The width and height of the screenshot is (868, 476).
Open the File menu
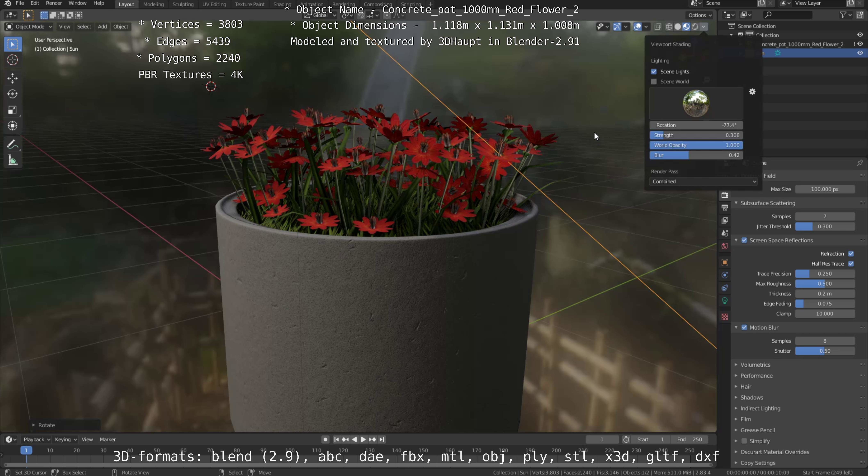(20, 3)
